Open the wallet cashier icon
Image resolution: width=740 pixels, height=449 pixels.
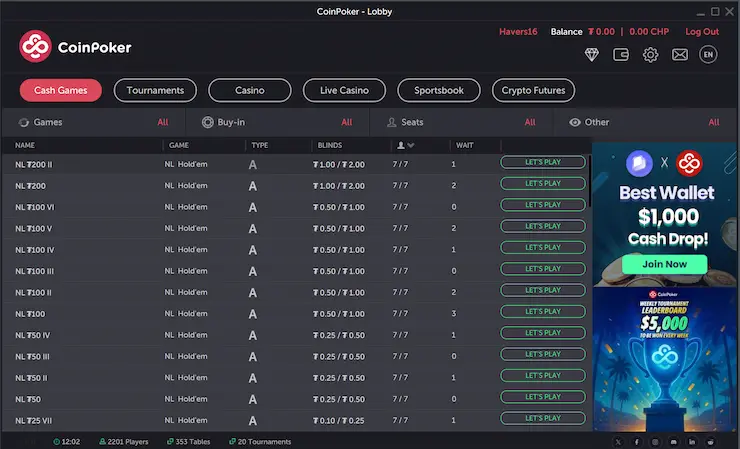coord(621,55)
